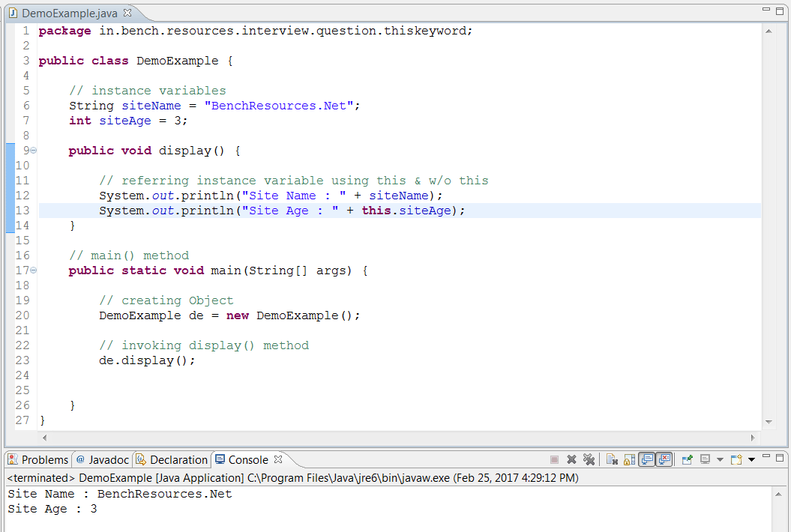Viewport: 791px width, 532px height.
Task: Click the "// invoking display() method" comment
Action: [x=204, y=345]
